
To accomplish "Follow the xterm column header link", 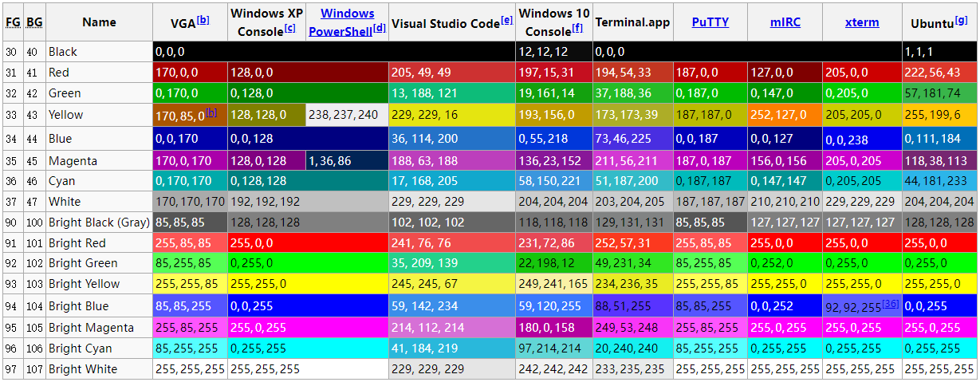I will 862,22.
